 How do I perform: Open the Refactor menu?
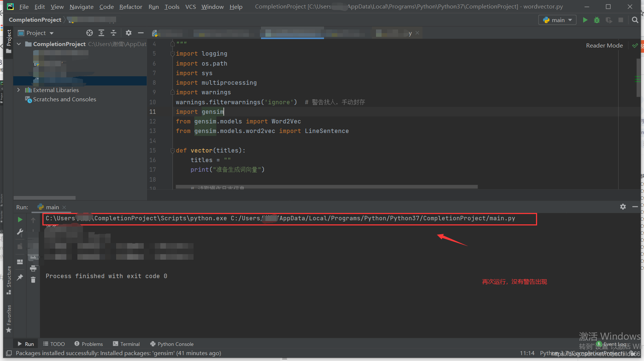130,7
